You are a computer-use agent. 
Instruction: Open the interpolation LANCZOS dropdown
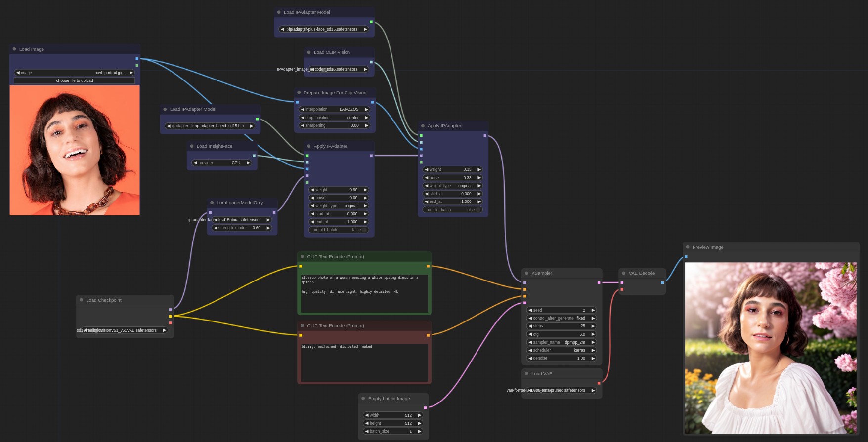(x=334, y=109)
